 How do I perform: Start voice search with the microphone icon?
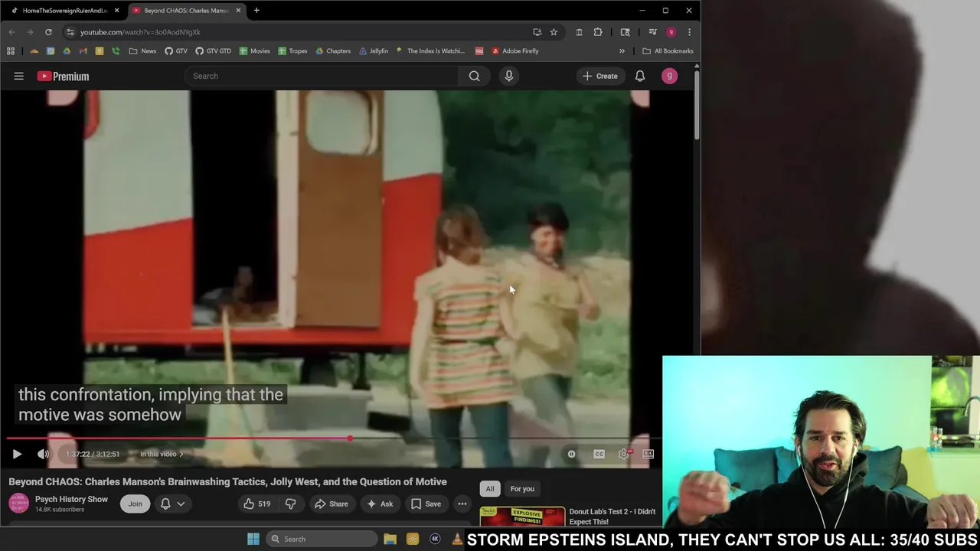click(x=509, y=76)
